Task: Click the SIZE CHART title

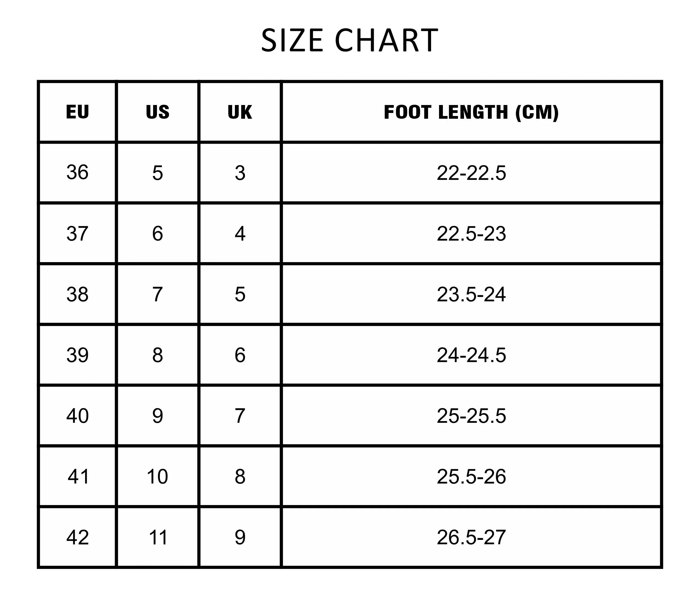Action: [350, 41]
